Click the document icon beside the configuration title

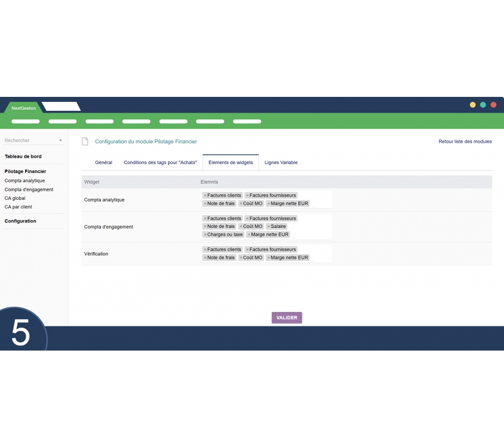click(85, 142)
